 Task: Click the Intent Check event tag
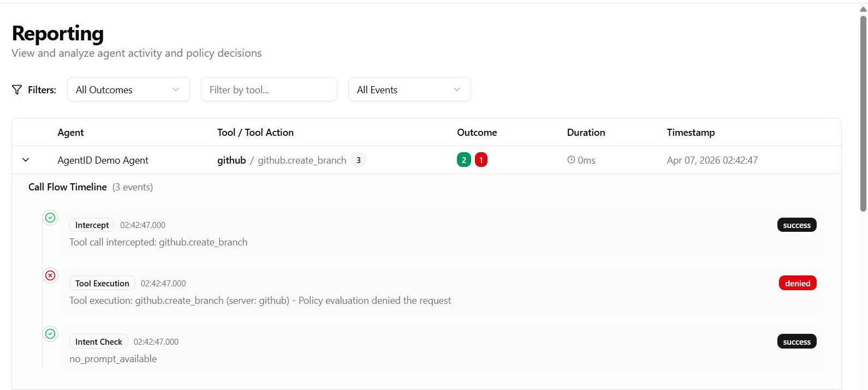point(98,342)
